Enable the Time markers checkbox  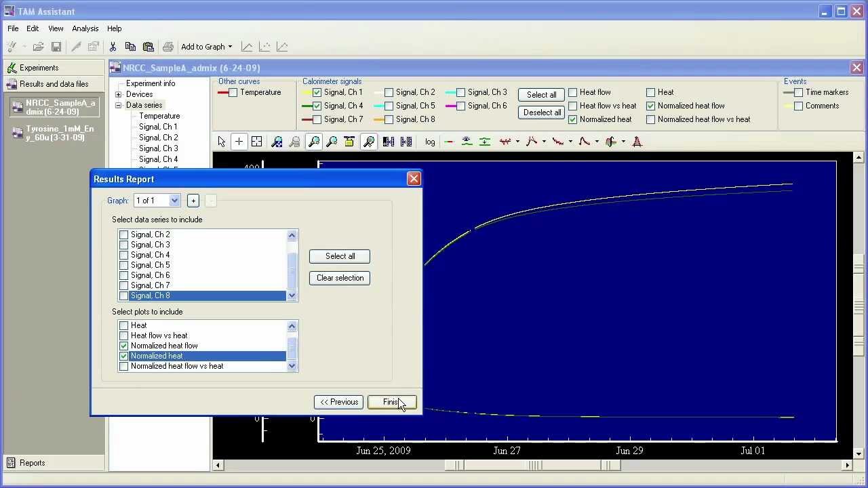pos(798,92)
